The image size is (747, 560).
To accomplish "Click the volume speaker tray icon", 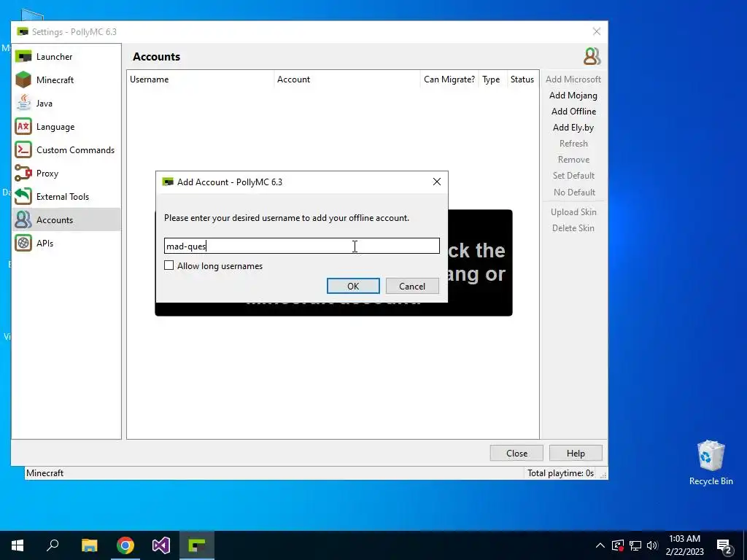I will coord(652,545).
